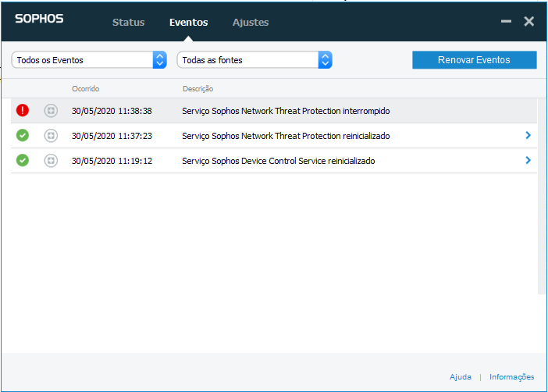548x392 pixels.
Task: Click the Renovar Eventos button
Action: (x=475, y=60)
